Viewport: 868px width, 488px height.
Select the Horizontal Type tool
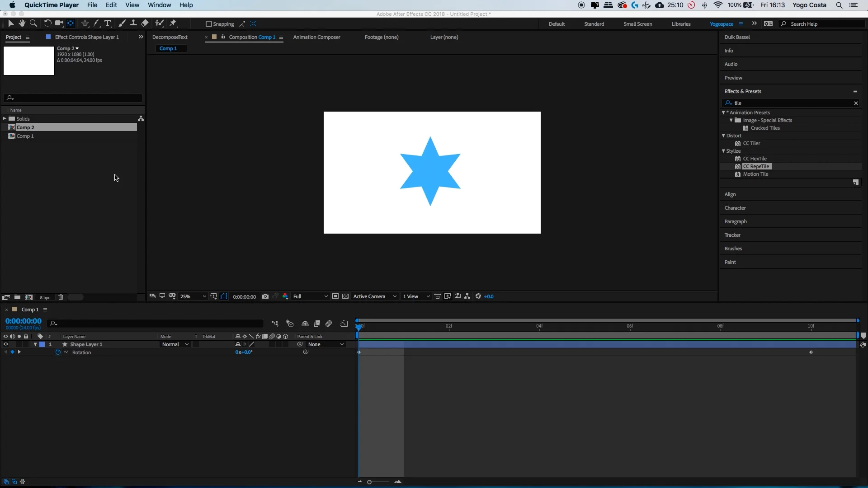coord(108,23)
